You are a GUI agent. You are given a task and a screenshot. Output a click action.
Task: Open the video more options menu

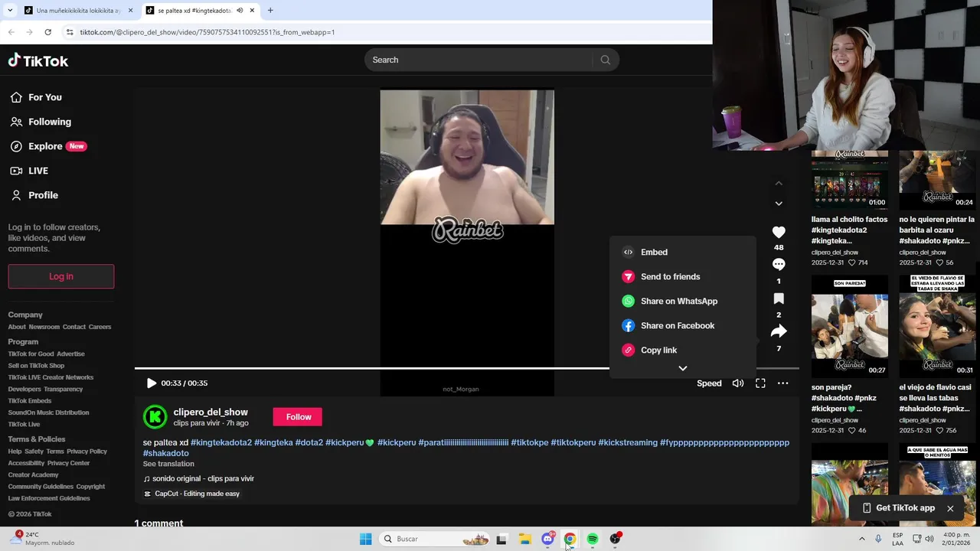[x=782, y=383]
